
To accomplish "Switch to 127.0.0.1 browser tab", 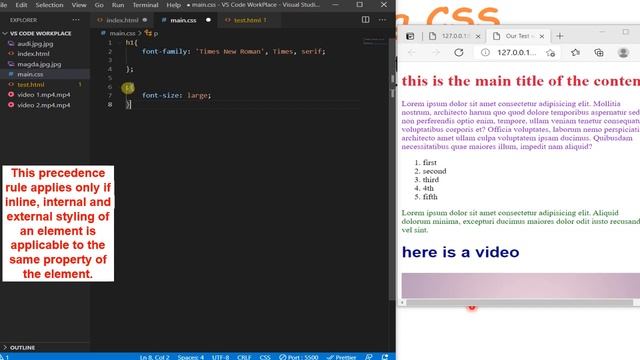I will (455, 36).
